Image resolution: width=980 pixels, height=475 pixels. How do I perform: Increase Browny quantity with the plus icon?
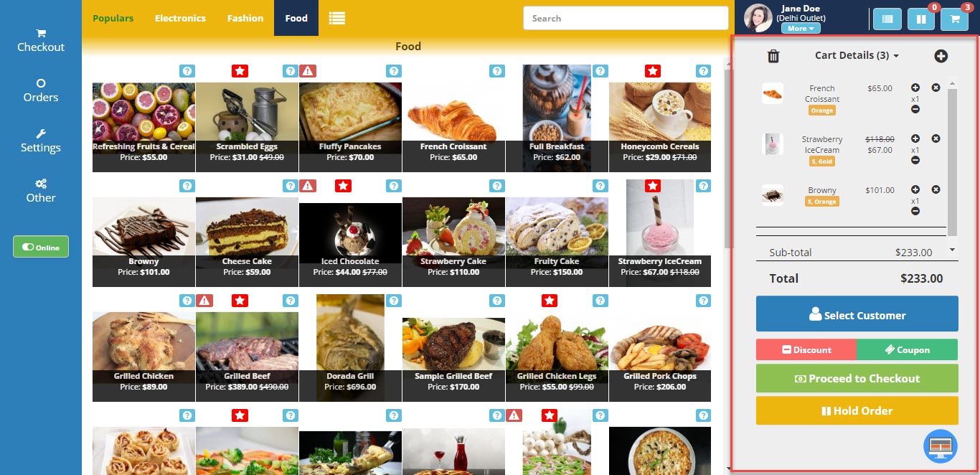(x=915, y=189)
